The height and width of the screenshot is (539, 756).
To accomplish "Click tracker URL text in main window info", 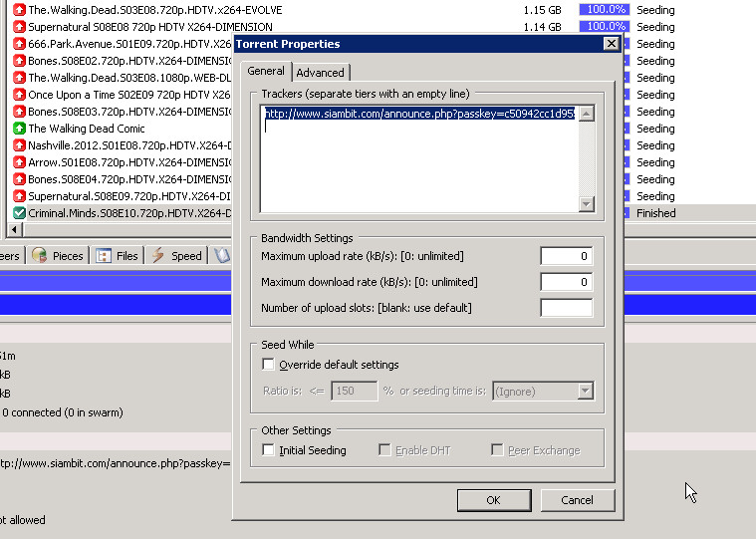I will pyautogui.click(x=115, y=463).
